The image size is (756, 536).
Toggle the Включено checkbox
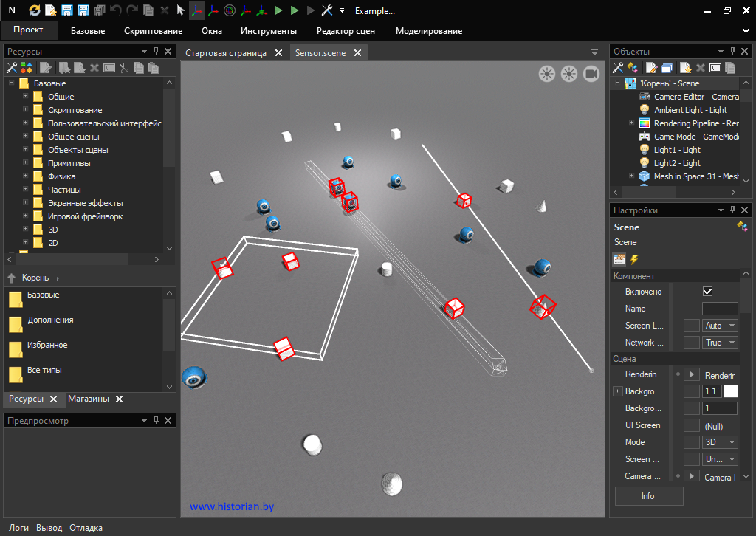click(x=707, y=292)
